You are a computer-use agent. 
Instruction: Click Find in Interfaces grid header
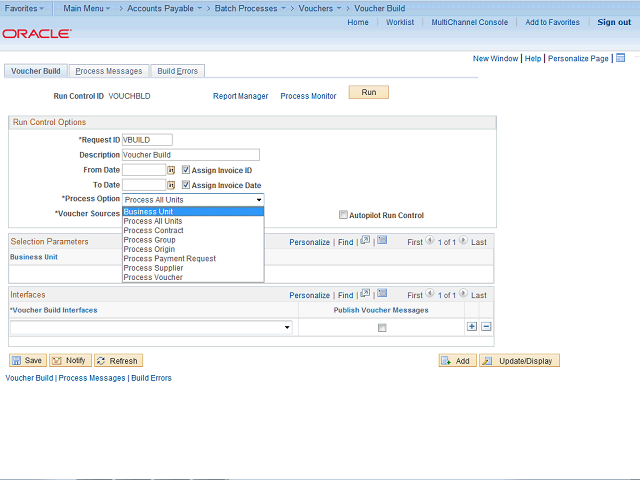coord(345,295)
